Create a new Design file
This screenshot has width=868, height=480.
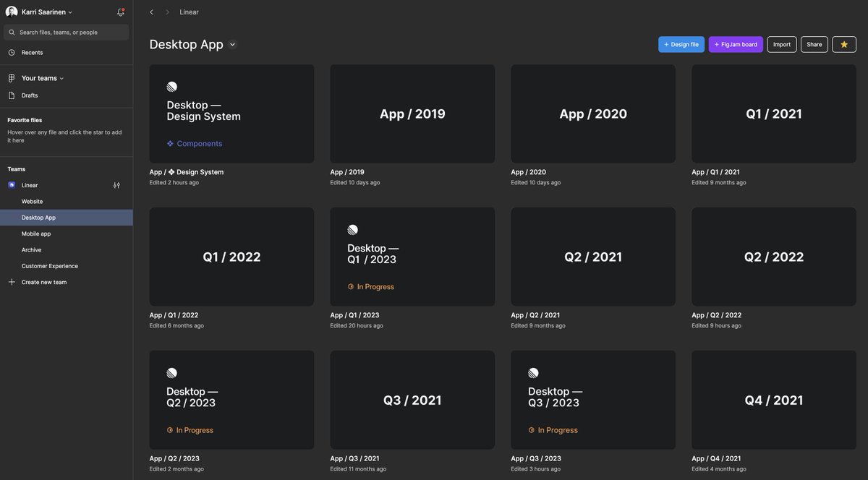tap(681, 44)
